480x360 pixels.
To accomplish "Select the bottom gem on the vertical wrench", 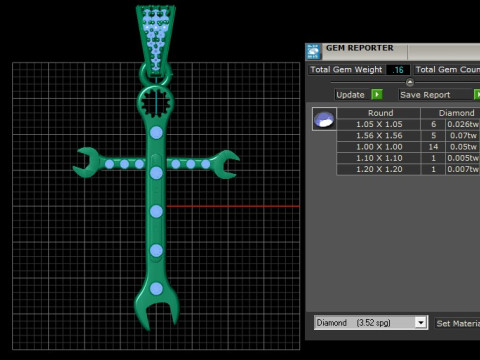I will pyautogui.click(x=156, y=289).
